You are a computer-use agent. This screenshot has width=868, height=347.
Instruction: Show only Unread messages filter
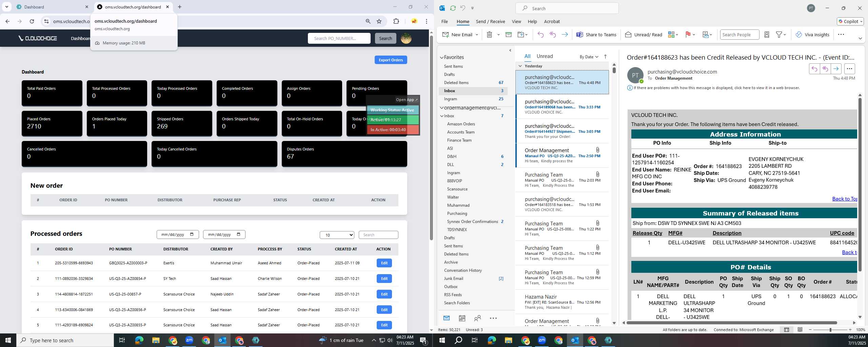(545, 56)
